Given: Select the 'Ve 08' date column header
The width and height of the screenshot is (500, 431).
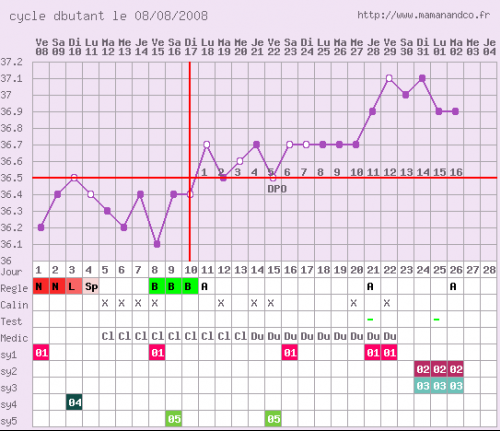Looking at the screenshot, I should (42, 47).
